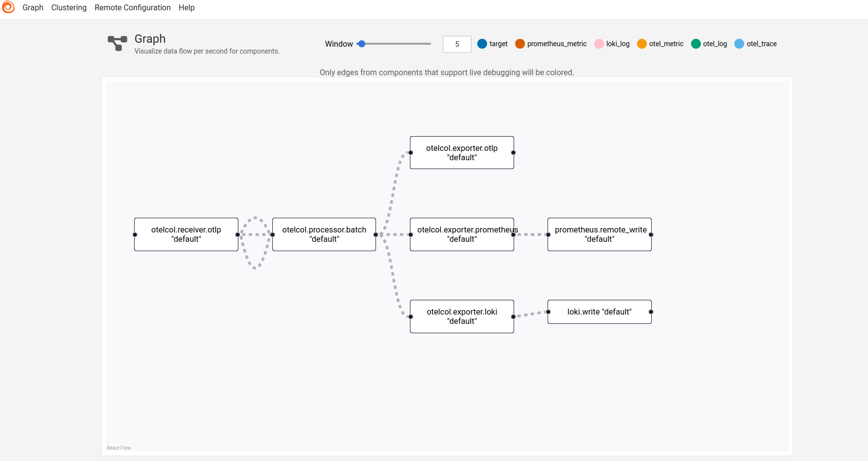Click the otel_metric yellow legend dot

[642, 44]
